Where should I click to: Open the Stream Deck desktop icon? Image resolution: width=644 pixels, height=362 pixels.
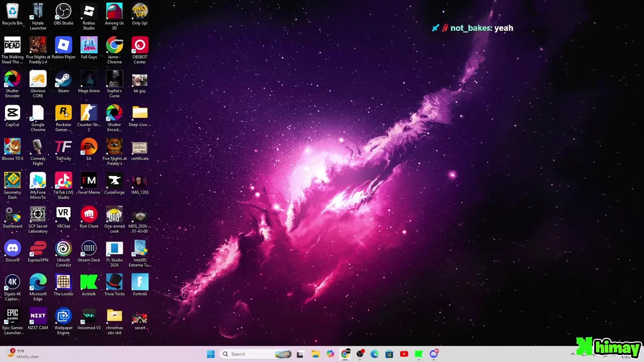(x=89, y=250)
